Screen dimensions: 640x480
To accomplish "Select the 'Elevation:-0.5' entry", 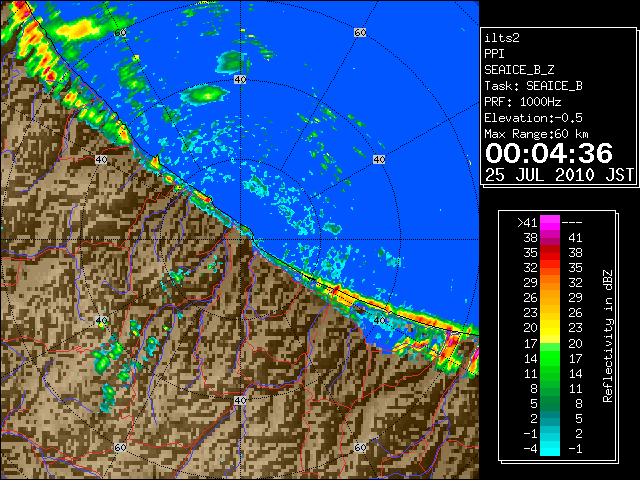I will pos(533,118).
